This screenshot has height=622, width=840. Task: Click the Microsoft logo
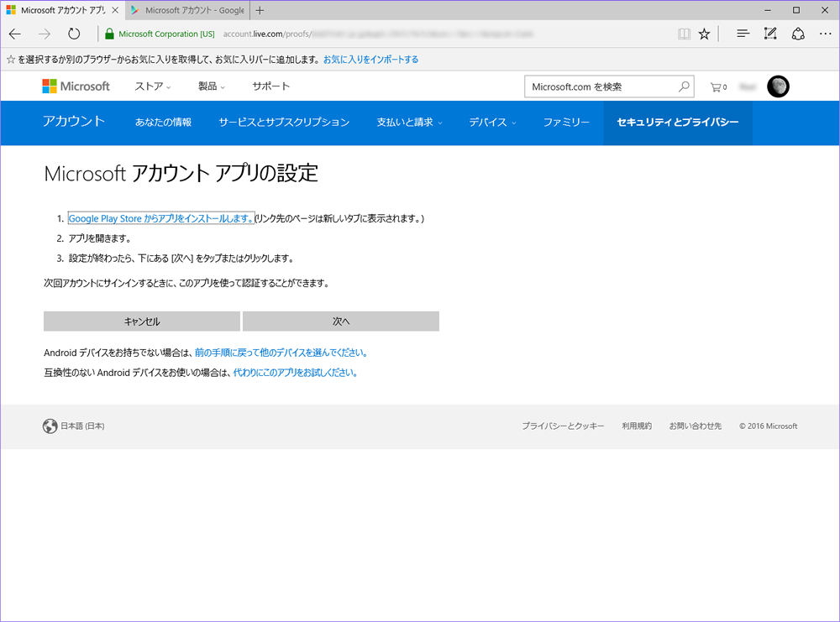pos(76,86)
